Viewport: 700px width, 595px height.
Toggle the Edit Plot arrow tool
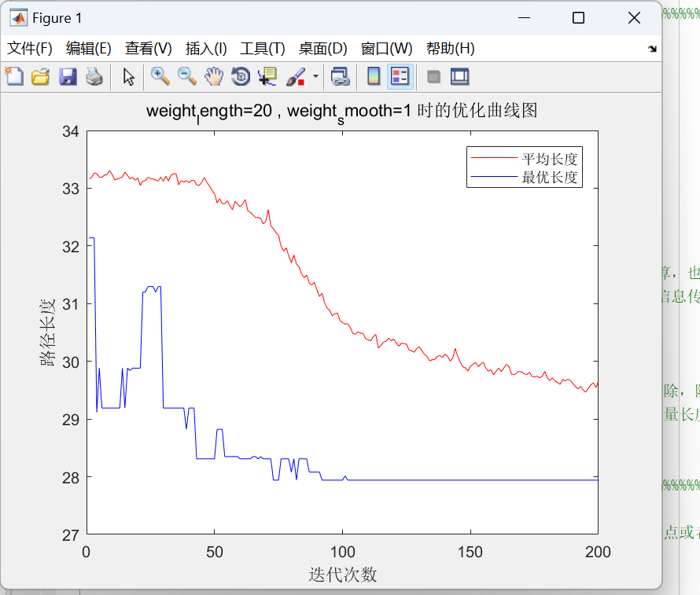point(130,76)
